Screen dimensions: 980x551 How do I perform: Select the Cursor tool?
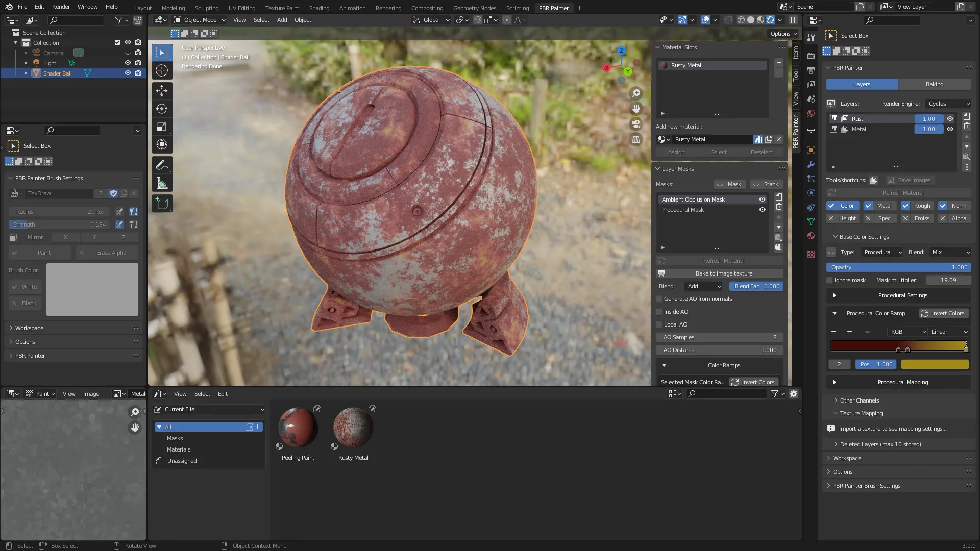pos(162,70)
